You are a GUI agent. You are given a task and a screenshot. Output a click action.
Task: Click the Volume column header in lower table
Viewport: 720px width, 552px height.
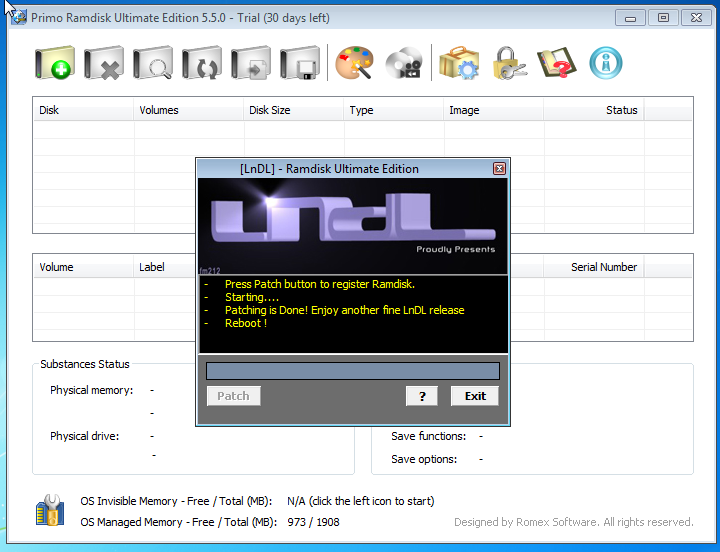(x=84, y=267)
